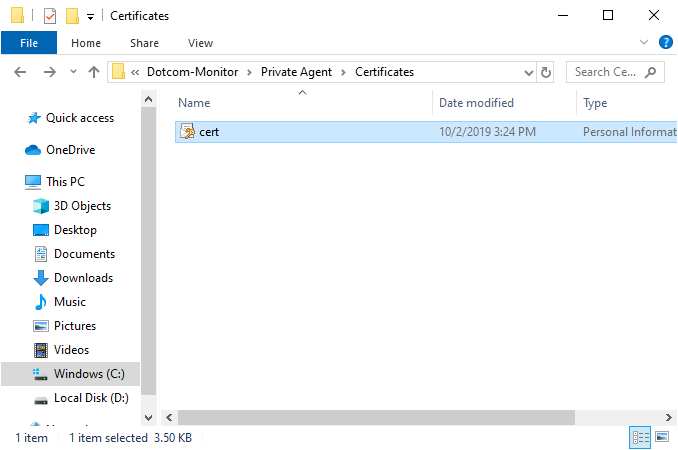Open Quick access in navigation pane
Screen dimensions: 678x450
pyautogui.click(x=70, y=118)
